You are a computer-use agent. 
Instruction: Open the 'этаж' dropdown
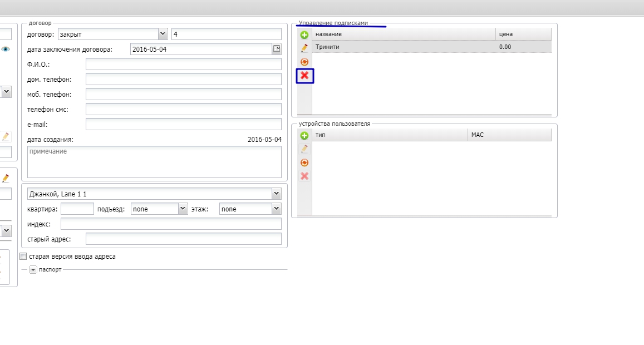[x=276, y=209]
